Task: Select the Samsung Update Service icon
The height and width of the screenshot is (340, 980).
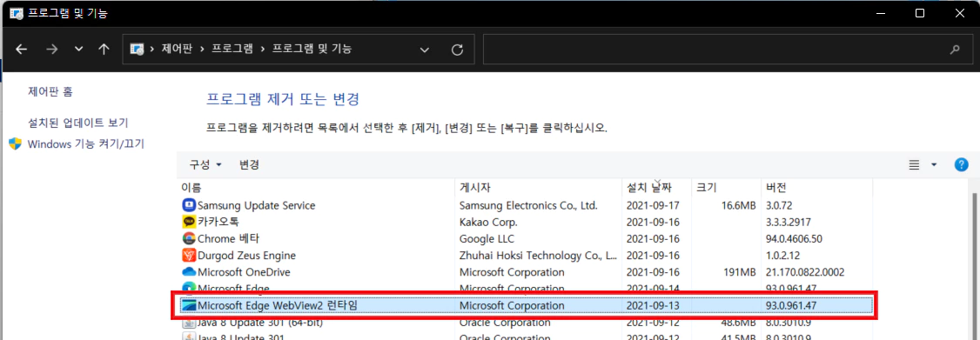Action: 189,205
